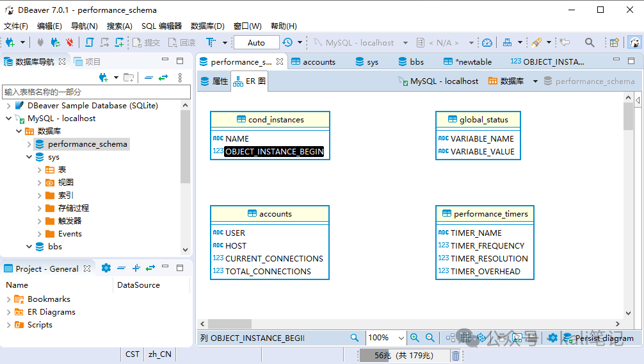Switch to the *newtable editor tab

pyautogui.click(x=468, y=62)
